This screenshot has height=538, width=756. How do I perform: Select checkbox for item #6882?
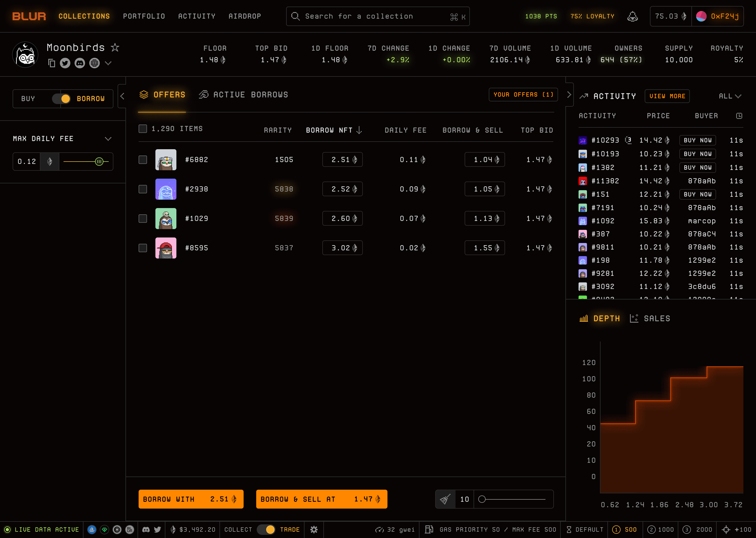tap(143, 160)
